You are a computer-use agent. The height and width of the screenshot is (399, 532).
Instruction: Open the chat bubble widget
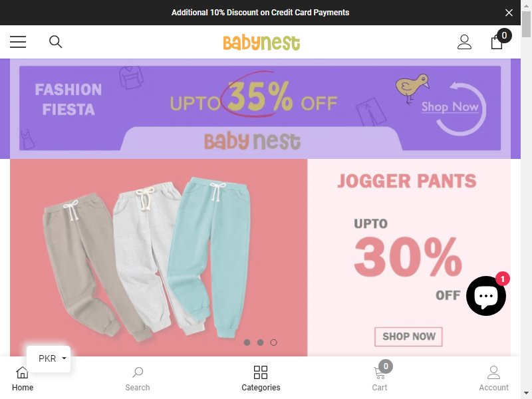pos(486,296)
